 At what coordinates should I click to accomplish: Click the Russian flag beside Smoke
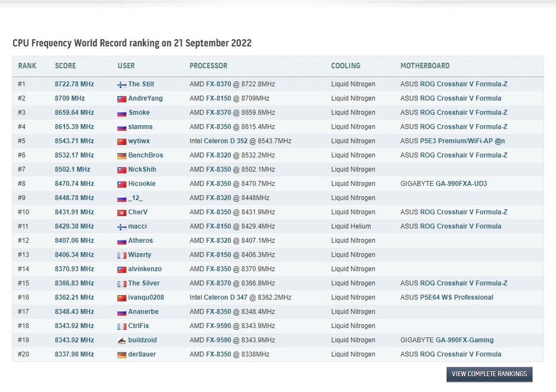[x=122, y=113]
